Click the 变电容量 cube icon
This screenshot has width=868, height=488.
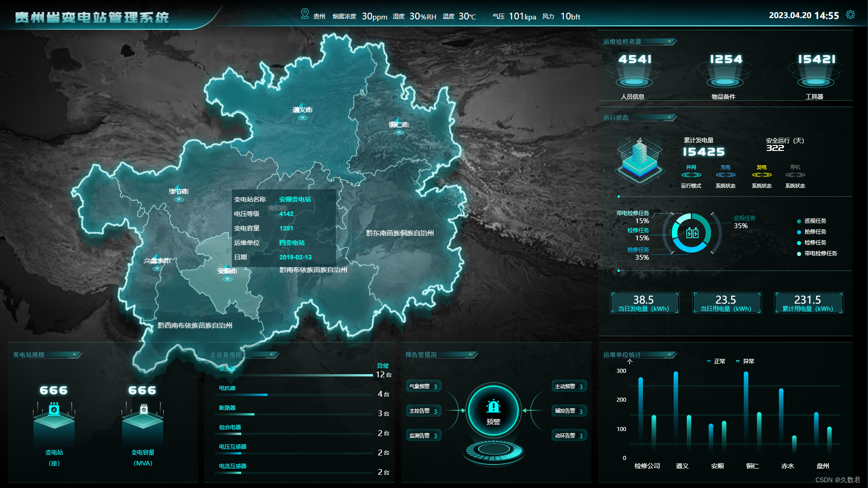coord(143,417)
